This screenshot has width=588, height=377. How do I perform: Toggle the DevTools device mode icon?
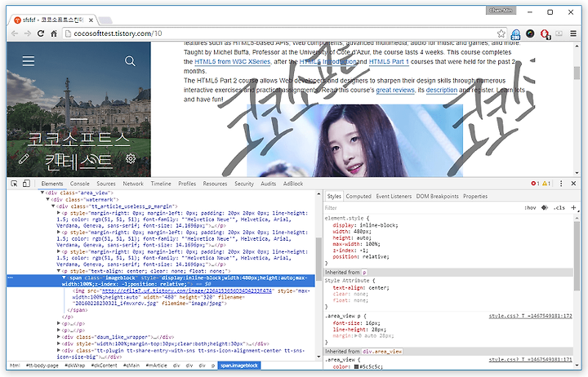click(x=26, y=184)
